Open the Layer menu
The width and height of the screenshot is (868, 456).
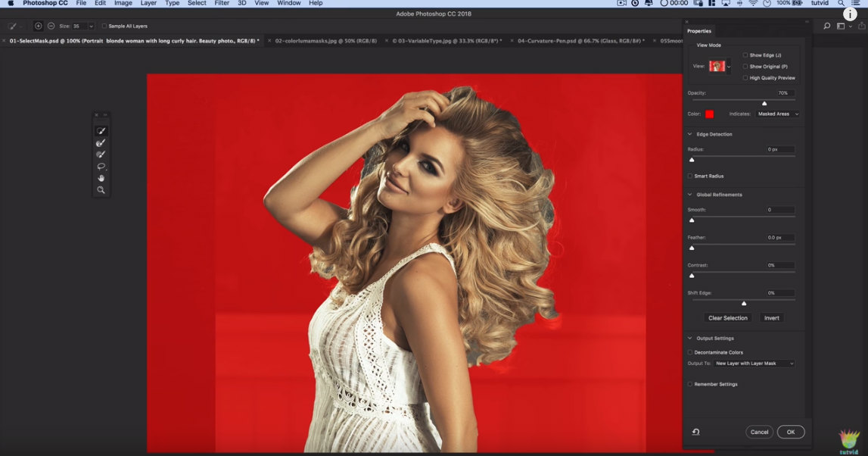coord(148,3)
